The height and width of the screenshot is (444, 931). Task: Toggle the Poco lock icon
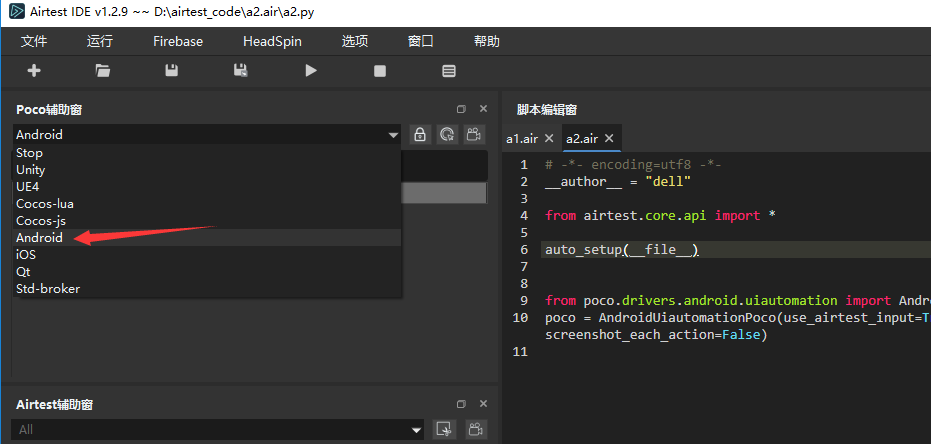tap(420, 134)
